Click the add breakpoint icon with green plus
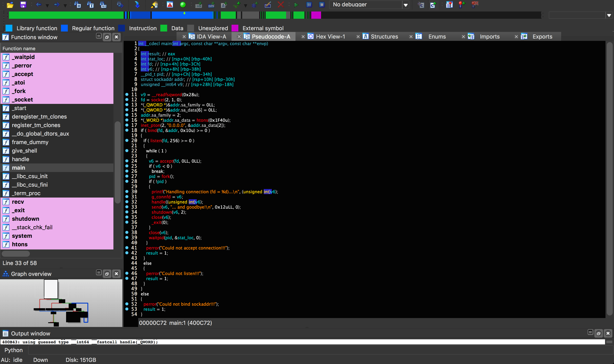Image resolution: width=614 pixels, height=364 pixels. pyautogui.click(x=462, y=4)
